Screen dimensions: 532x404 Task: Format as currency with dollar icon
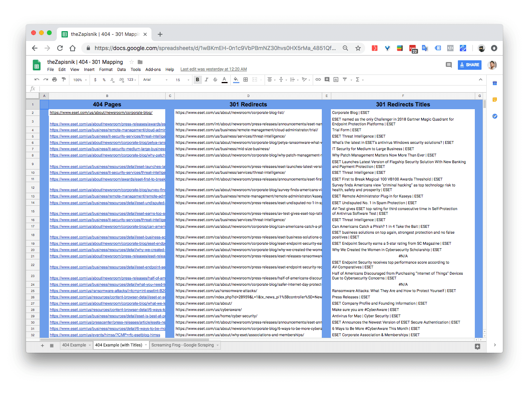tap(95, 80)
